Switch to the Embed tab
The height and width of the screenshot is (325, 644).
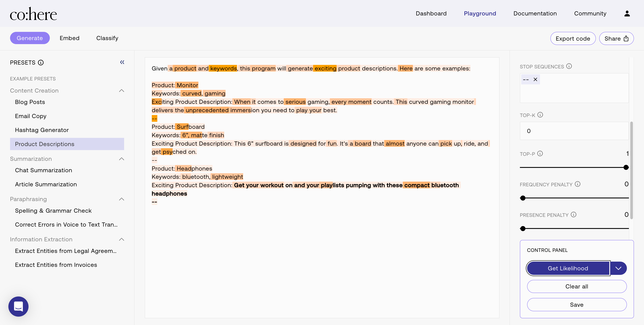[x=69, y=38]
